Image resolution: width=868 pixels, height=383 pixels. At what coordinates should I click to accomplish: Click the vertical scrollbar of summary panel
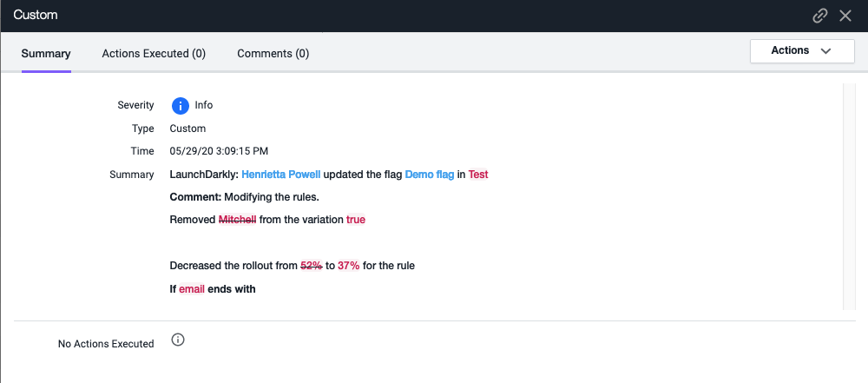(849, 195)
